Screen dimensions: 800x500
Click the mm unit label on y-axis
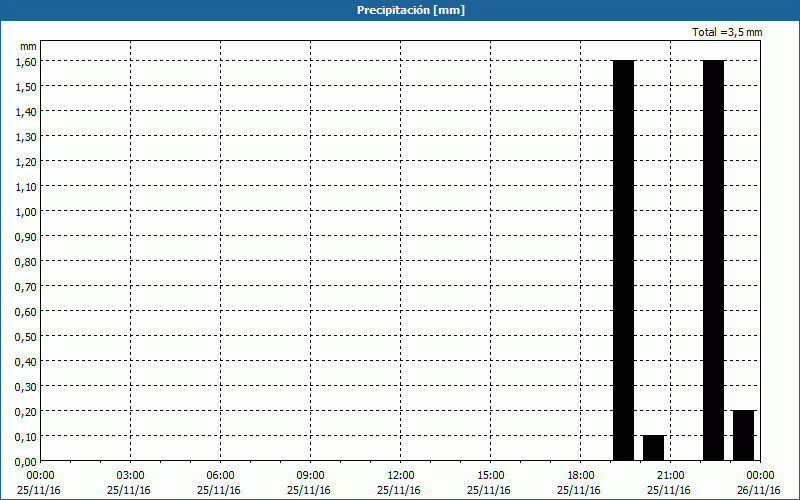point(28,46)
